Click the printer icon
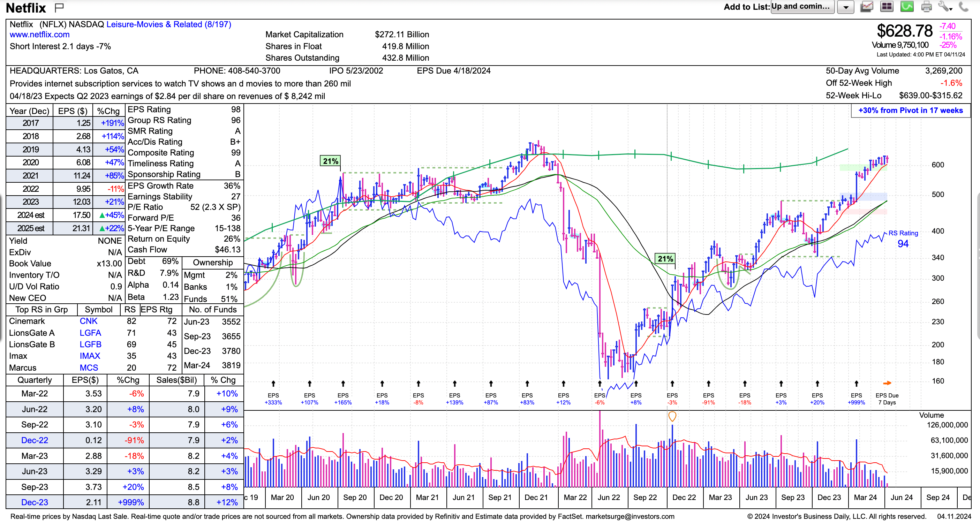The image size is (980, 523). click(x=927, y=7)
